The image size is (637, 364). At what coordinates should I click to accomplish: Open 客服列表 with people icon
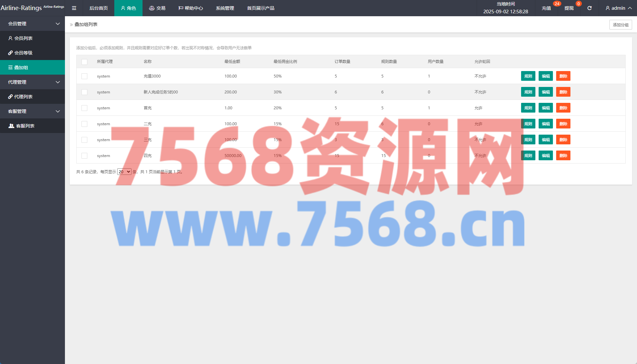pyautogui.click(x=11, y=126)
